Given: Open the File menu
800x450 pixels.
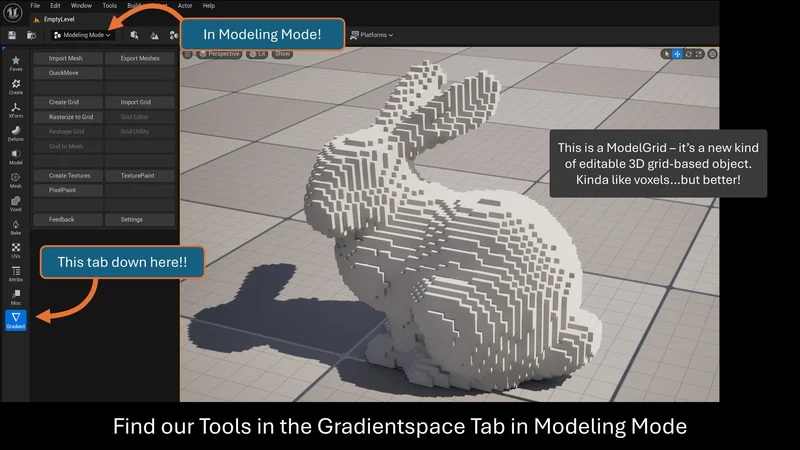Looking at the screenshot, I should [x=35, y=6].
